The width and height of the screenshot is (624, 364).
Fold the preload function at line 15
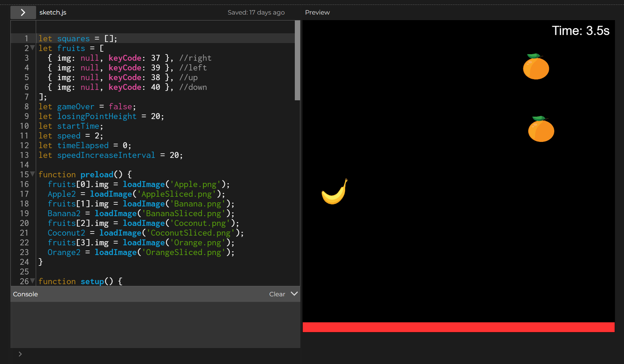pyautogui.click(x=33, y=174)
